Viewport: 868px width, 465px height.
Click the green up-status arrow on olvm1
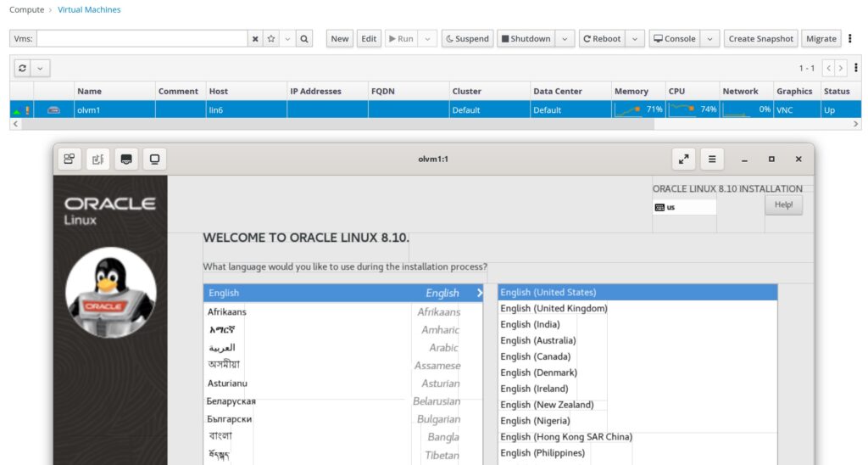coord(17,111)
